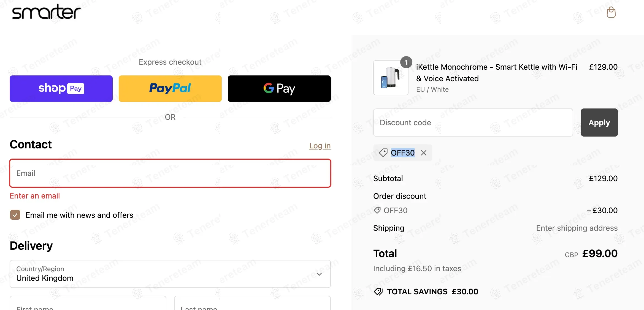Pay with PayPal express checkout
The width and height of the screenshot is (644, 310).
170,89
